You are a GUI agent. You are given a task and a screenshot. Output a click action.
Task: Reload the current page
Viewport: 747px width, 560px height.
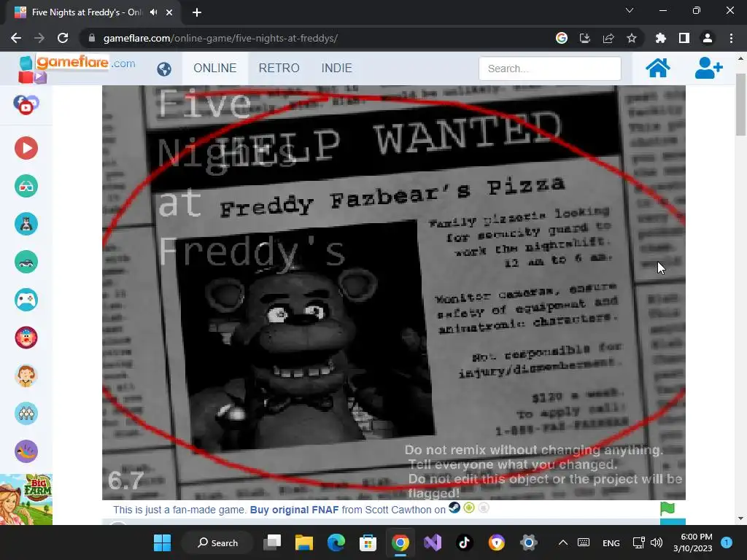(x=63, y=38)
